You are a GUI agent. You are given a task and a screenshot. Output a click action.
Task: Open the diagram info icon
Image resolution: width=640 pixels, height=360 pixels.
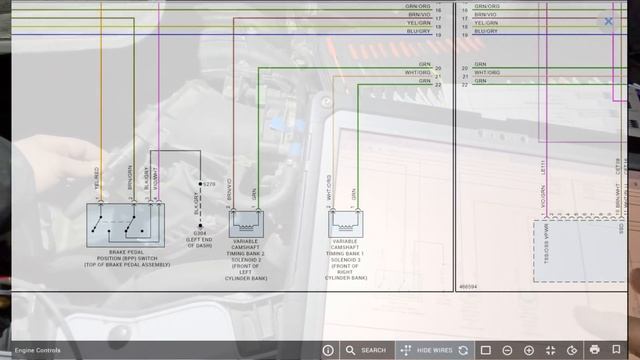click(x=328, y=350)
